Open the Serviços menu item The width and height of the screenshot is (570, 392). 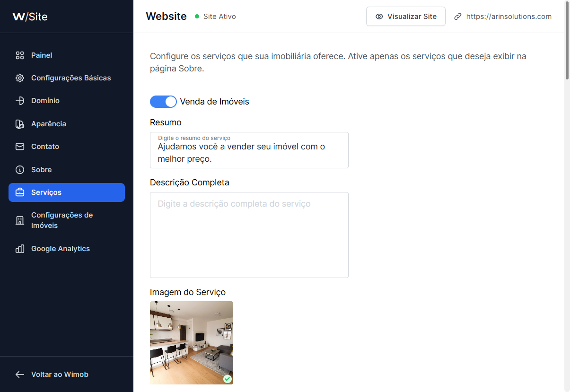click(67, 192)
